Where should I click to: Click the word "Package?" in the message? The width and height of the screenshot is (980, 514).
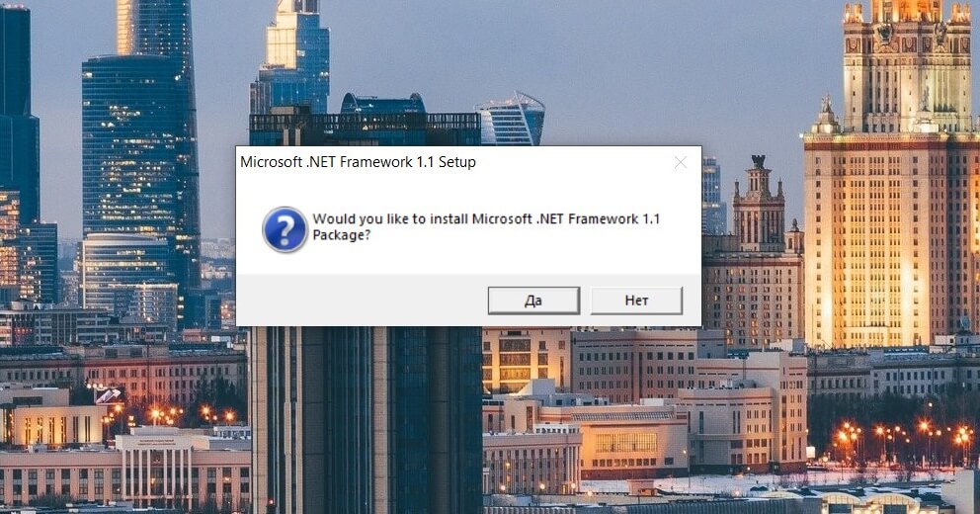pos(341,235)
